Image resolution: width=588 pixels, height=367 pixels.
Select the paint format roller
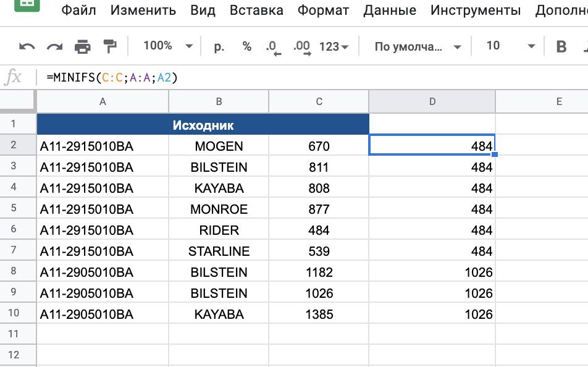click(x=110, y=46)
